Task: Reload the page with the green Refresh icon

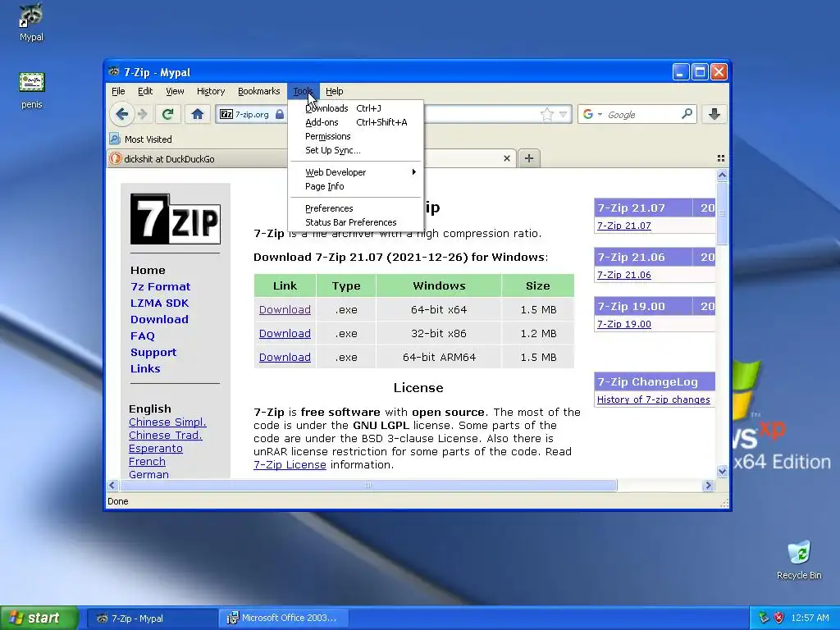Action: [x=167, y=114]
